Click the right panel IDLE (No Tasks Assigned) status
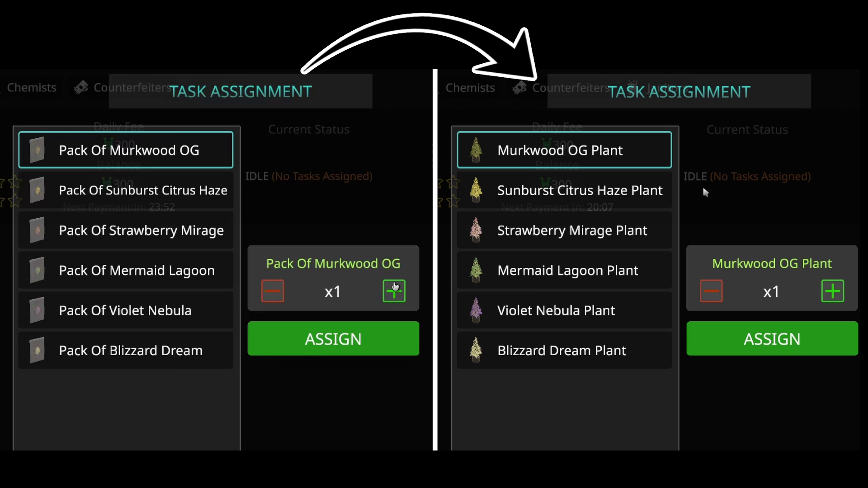This screenshot has width=868, height=488. [747, 177]
